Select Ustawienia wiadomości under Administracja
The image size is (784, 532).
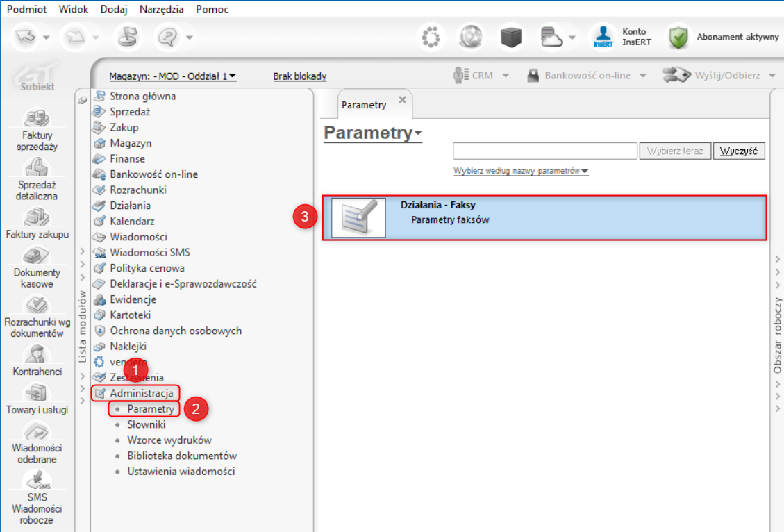tap(181, 471)
